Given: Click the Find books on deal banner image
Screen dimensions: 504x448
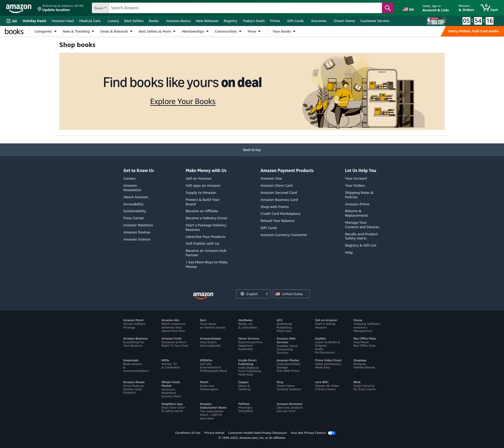Looking at the screenshot, I should click(x=252, y=91).
